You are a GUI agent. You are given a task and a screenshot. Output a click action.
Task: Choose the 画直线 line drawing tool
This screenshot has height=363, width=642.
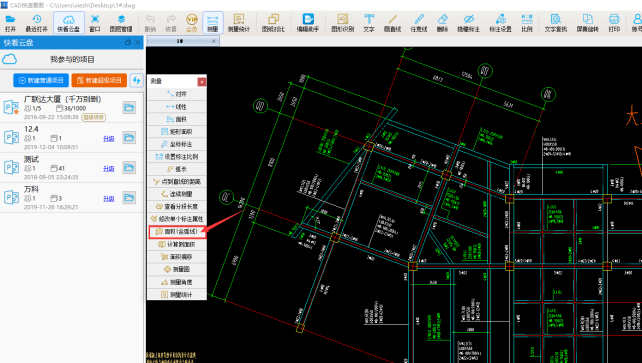click(392, 23)
